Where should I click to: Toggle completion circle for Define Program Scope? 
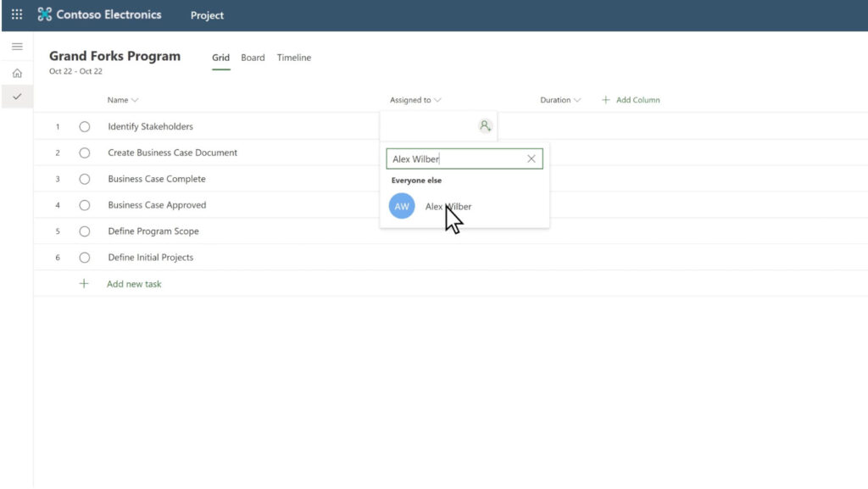tap(84, 231)
